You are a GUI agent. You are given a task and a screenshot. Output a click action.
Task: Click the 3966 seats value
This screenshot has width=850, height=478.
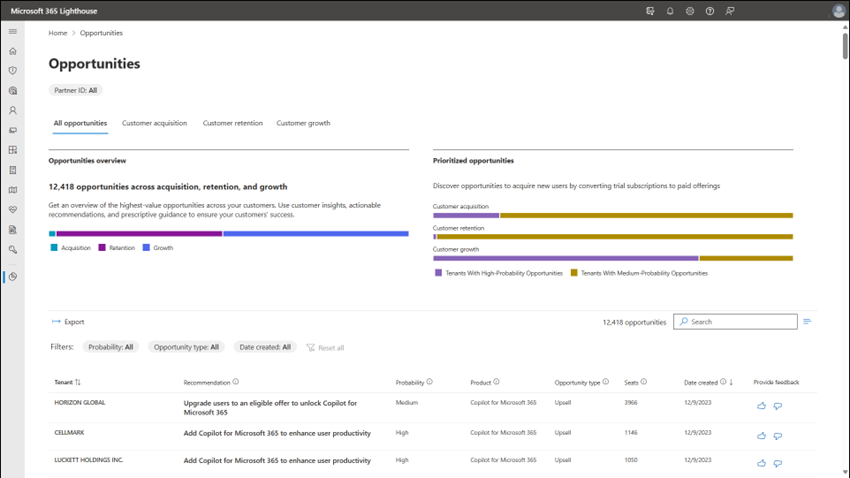(630, 403)
